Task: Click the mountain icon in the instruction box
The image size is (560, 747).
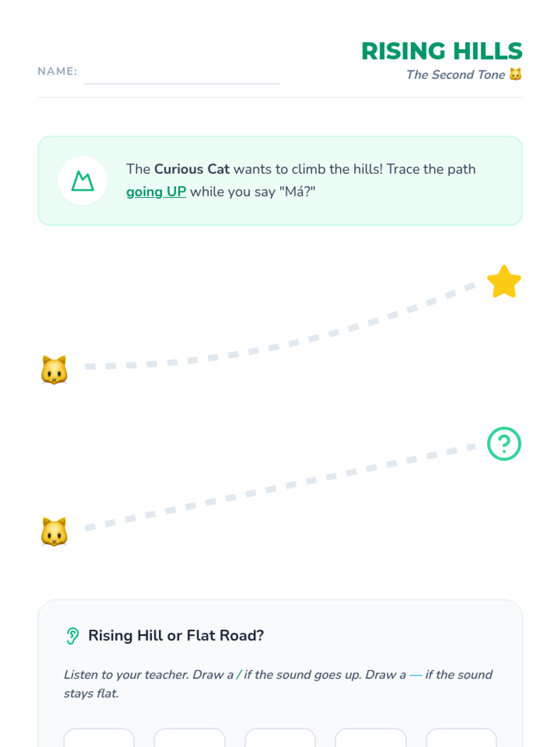Action: click(83, 181)
